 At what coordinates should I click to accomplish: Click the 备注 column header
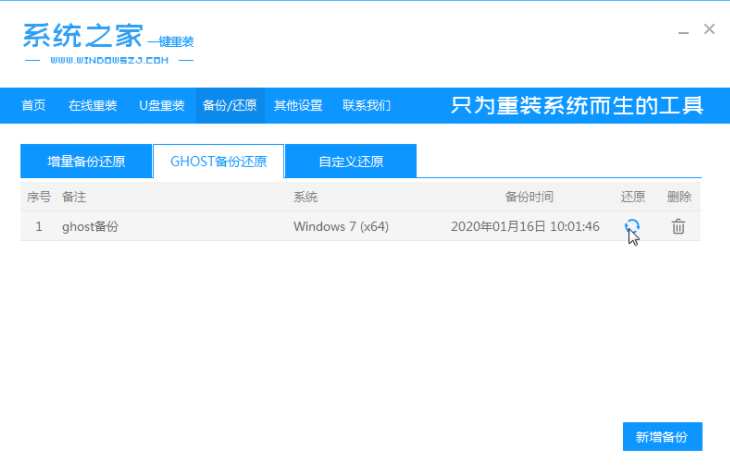[74, 197]
